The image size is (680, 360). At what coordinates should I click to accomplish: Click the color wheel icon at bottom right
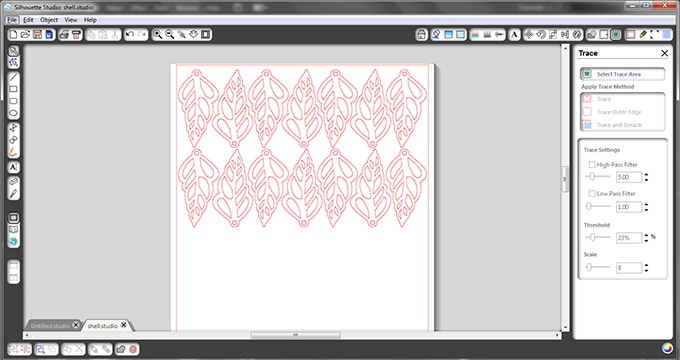click(667, 348)
